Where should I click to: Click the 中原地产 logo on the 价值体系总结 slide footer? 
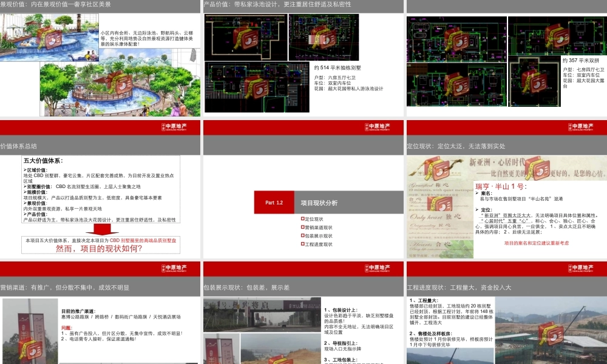coord(174,268)
